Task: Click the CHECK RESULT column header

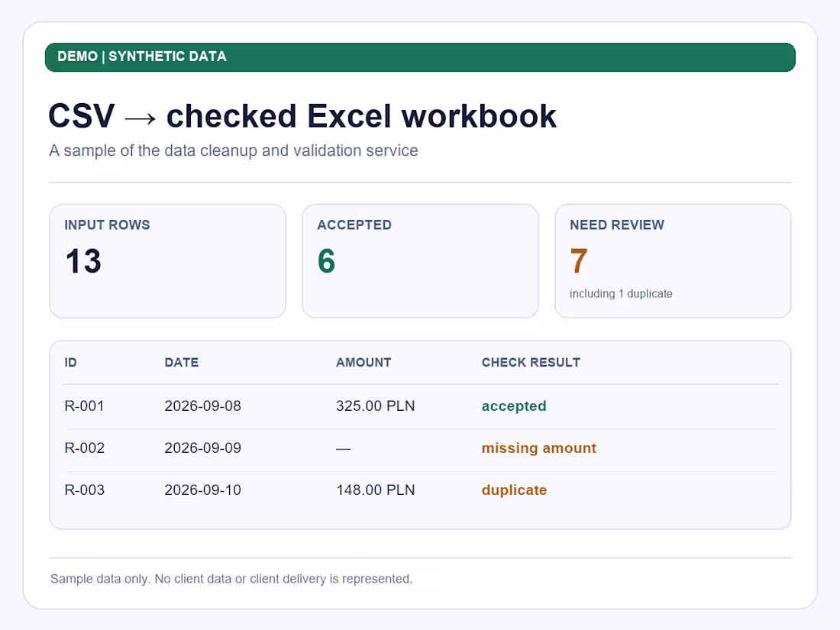Action: 531,363
